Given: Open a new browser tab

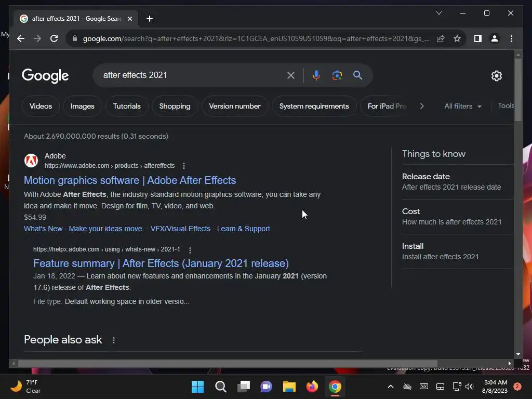Looking at the screenshot, I should [150, 19].
